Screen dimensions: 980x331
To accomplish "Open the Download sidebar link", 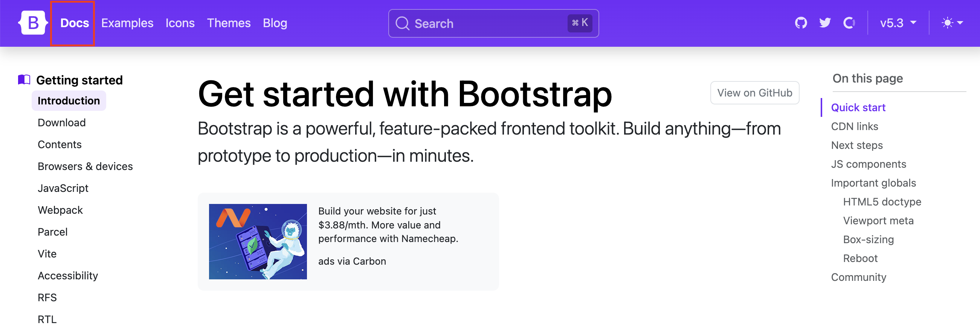I will [x=62, y=122].
